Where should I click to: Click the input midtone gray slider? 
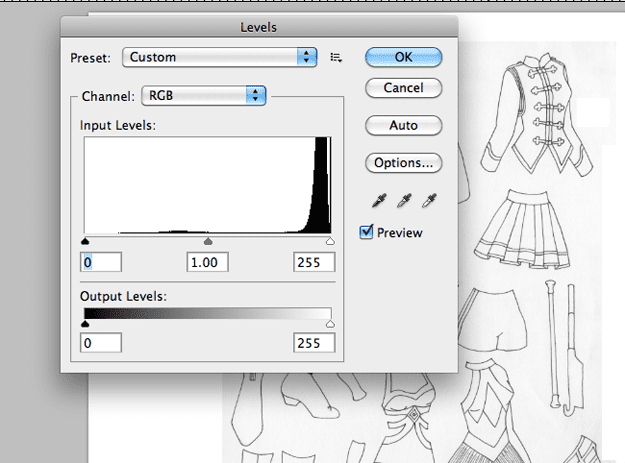[208, 241]
